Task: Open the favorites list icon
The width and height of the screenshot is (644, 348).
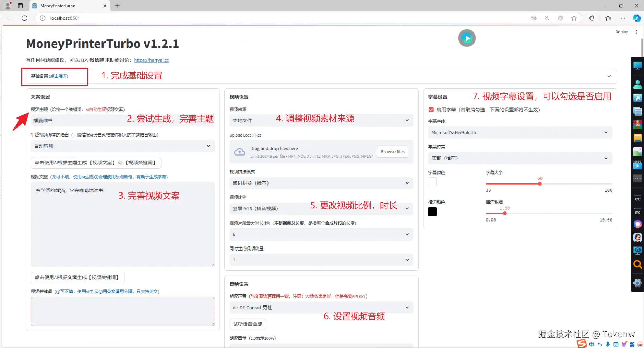Action: (608, 18)
